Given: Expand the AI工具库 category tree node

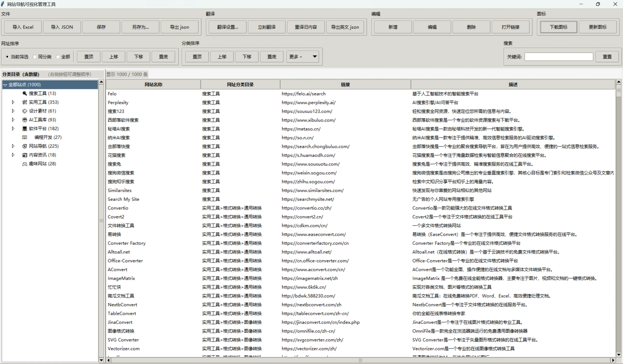Looking at the screenshot, I should [x=13, y=120].
